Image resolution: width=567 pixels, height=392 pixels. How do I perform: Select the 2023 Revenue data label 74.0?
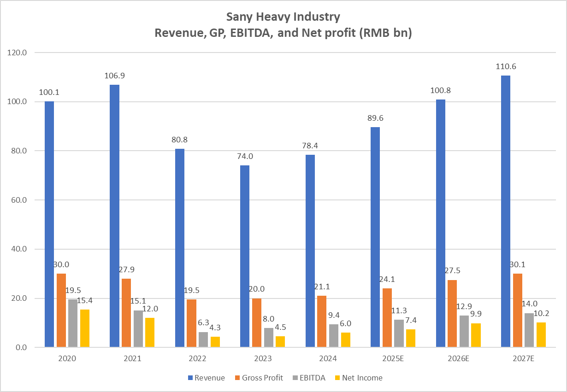click(x=245, y=156)
